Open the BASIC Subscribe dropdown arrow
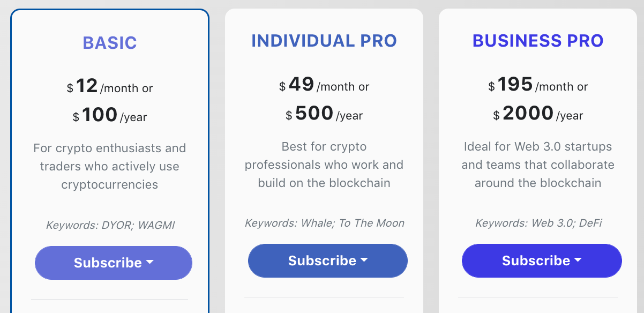644x313 pixels. 151,263
